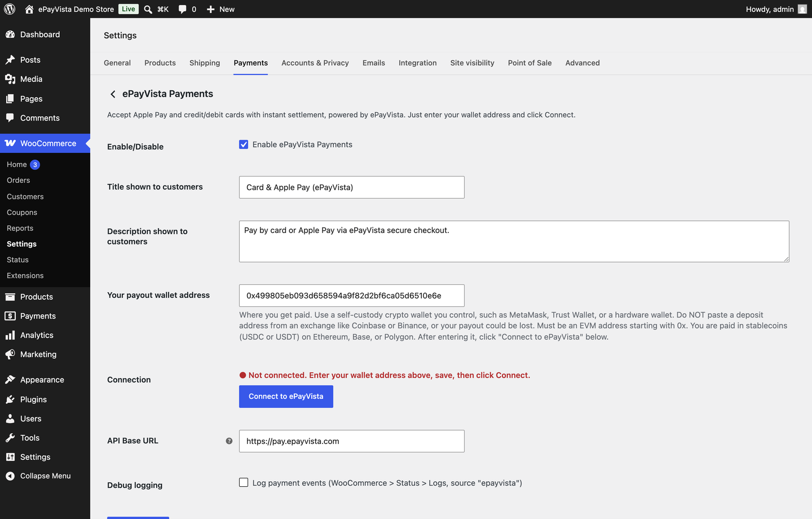Click the Collapse Menu arrow icon
The width and height of the screenshot is (812, 519).
pos(10,476)
